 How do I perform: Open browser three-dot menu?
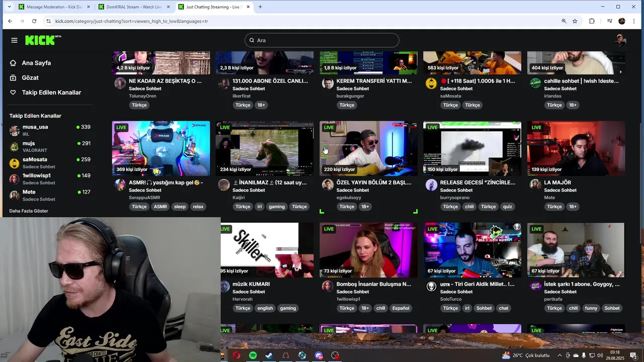pyautogui.click(x=633, y=21)
